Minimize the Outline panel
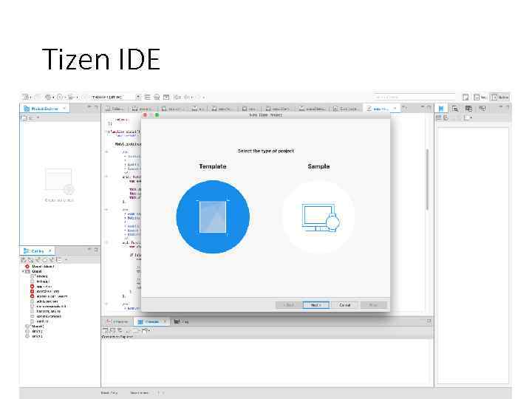Screen dimensions: 532x399 coord(89,250)
